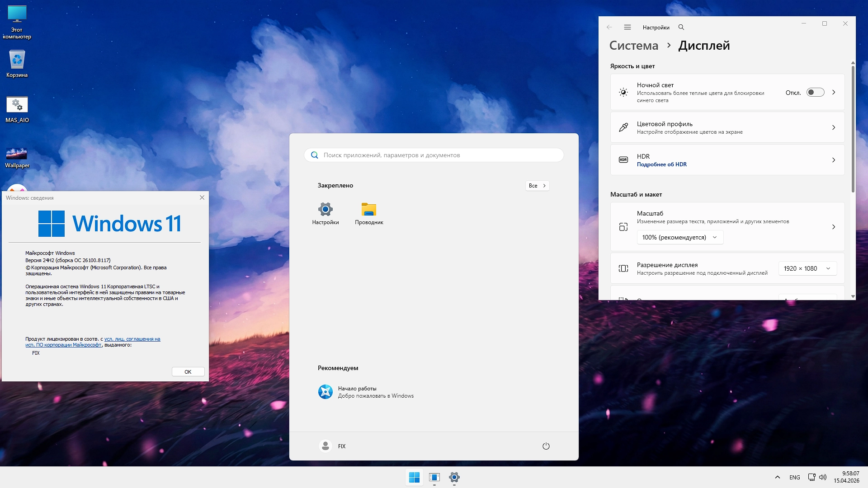Viewport: 868px width, 488px height.
Task: Click the search icon in Settings header
Action: click(681, 27)
